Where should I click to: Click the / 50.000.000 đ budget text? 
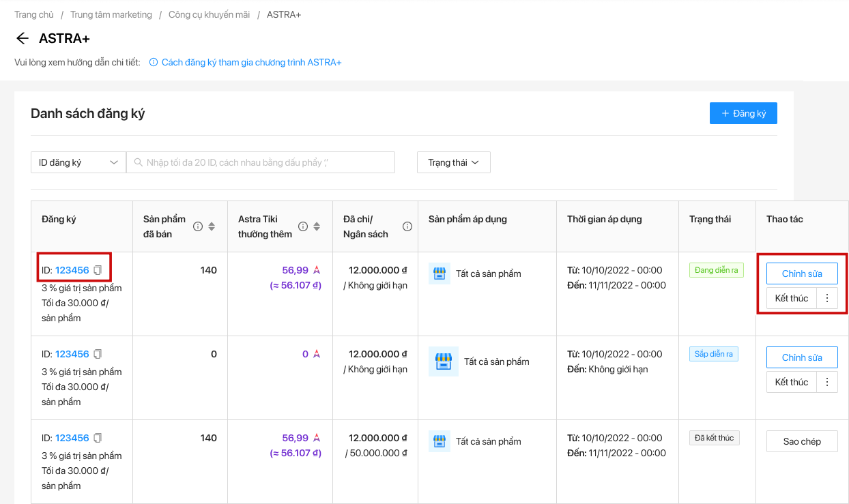pos(376,453)
